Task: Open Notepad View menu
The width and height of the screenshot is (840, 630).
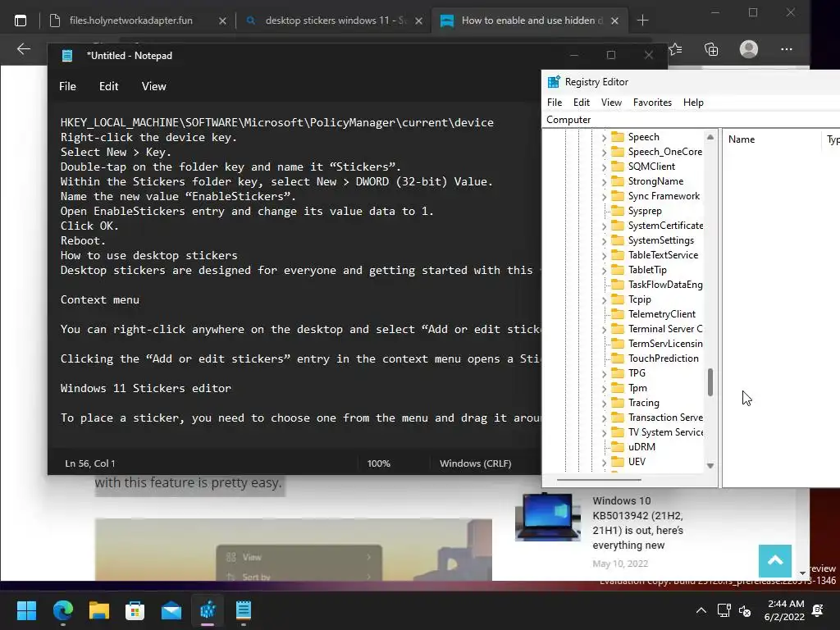Action: click(x=153, y=86)
